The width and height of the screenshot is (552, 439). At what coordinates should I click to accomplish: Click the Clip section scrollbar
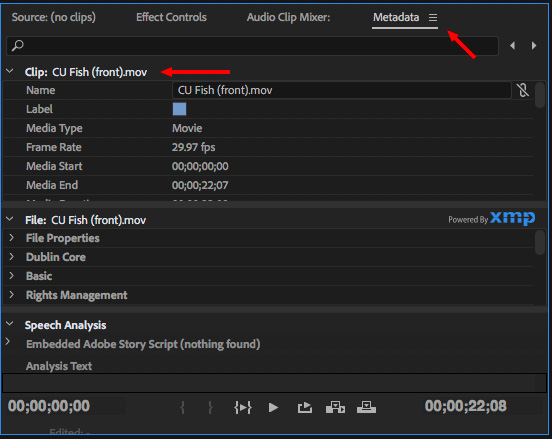540,95
